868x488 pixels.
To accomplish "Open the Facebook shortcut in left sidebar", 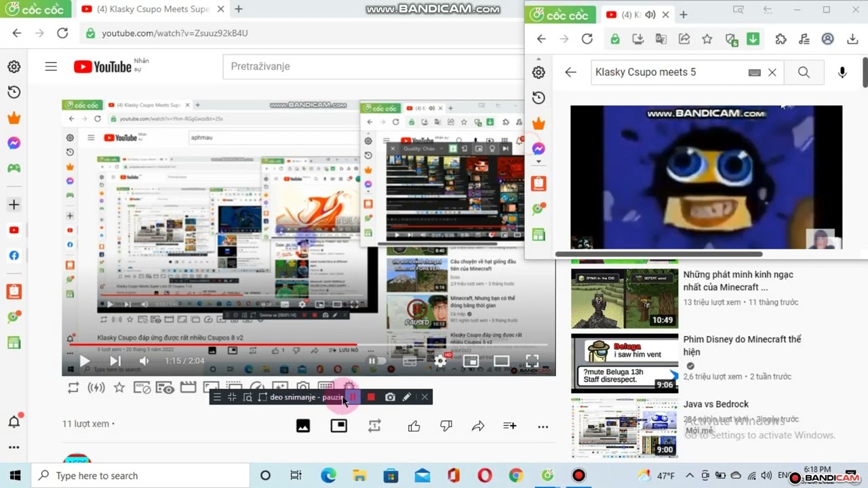I will [14, 256].
